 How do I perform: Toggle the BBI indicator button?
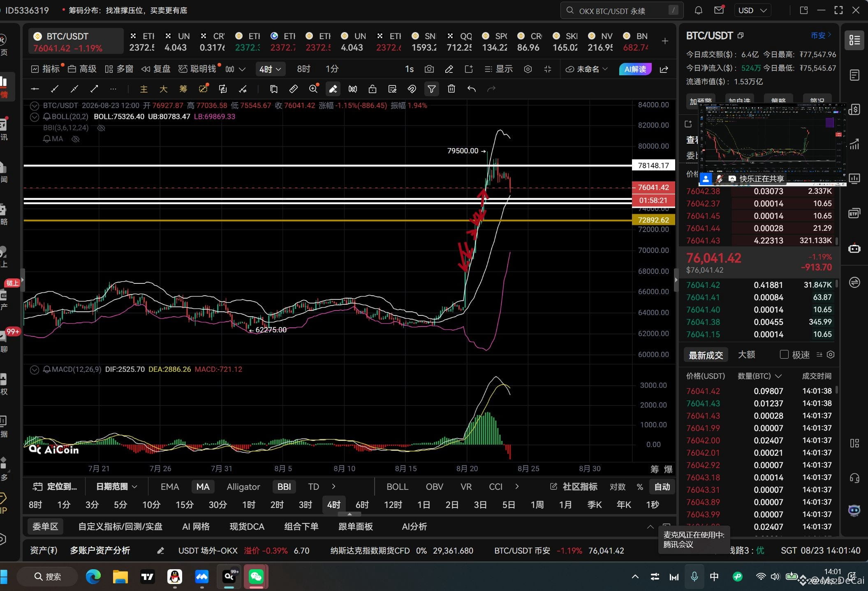(x=284, y=487)
